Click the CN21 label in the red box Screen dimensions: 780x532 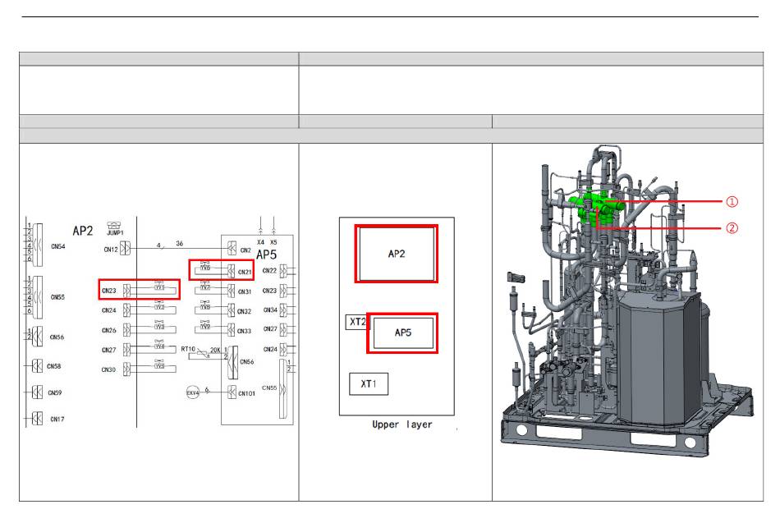click(x=245, y=273)
